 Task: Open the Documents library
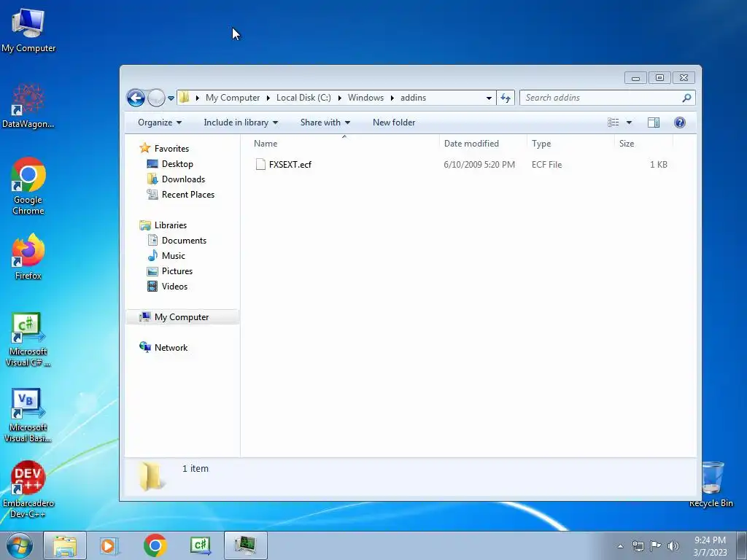point(184,241)
